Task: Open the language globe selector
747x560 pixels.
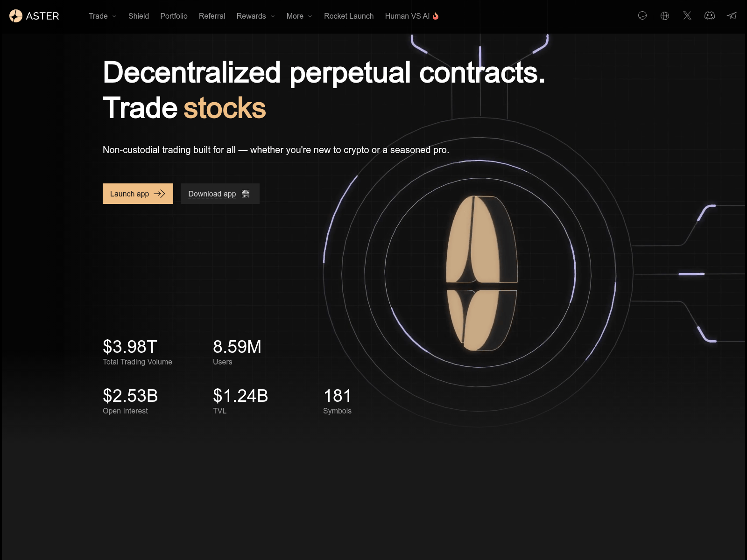Action: 665,16
